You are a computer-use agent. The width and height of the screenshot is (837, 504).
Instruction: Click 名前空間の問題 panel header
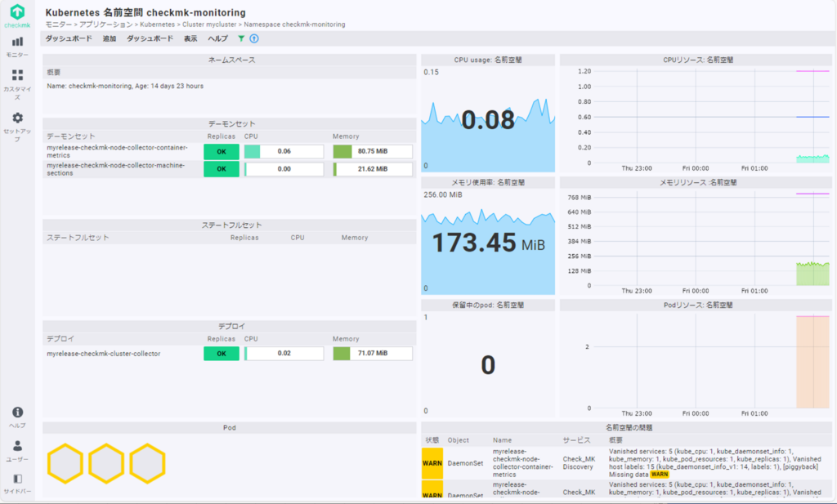tap(629, 428)
